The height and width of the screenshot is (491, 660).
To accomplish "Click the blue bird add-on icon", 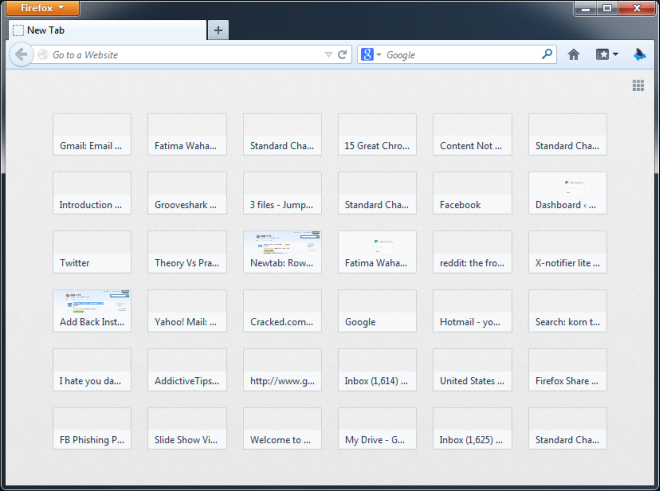I will coord(639,54).
